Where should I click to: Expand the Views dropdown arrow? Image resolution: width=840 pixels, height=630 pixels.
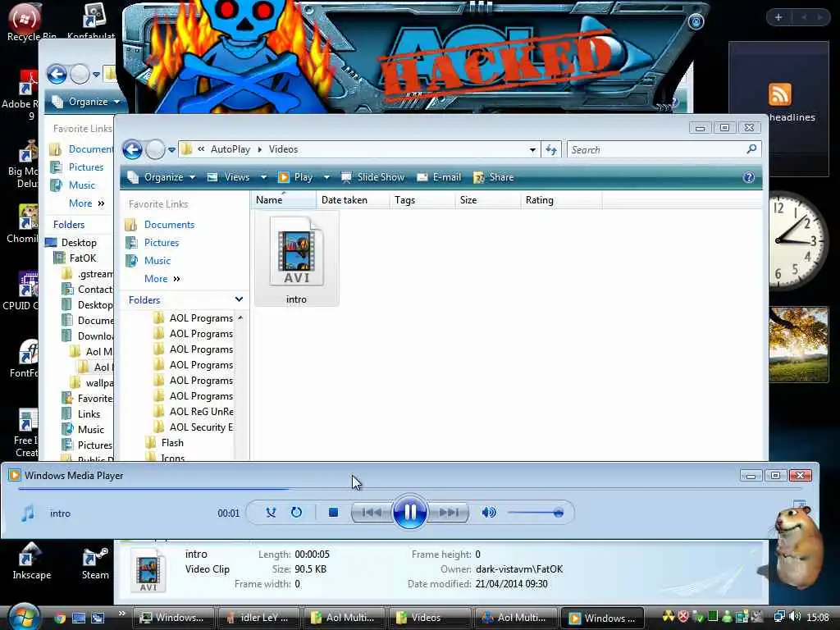tap(263, 177)
